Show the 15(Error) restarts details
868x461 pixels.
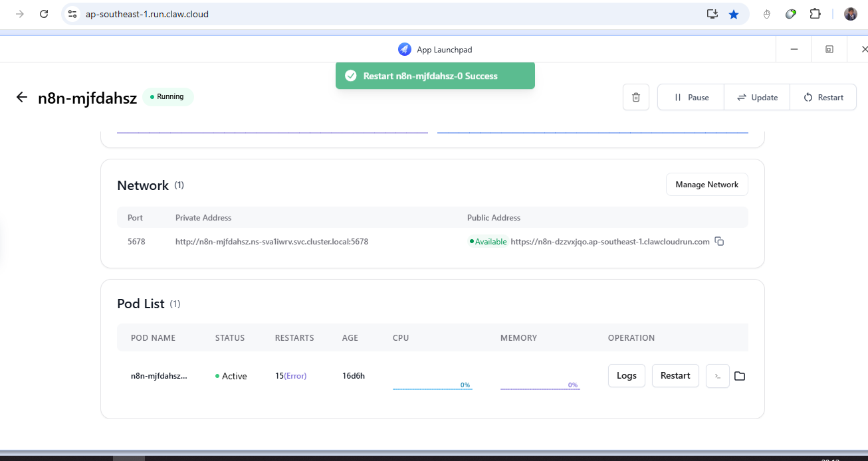290,376
